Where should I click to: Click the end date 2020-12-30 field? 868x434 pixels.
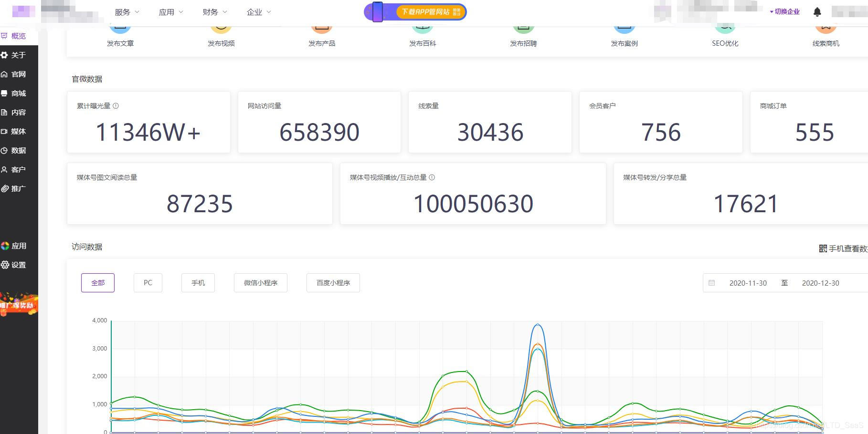pos(820,283)
